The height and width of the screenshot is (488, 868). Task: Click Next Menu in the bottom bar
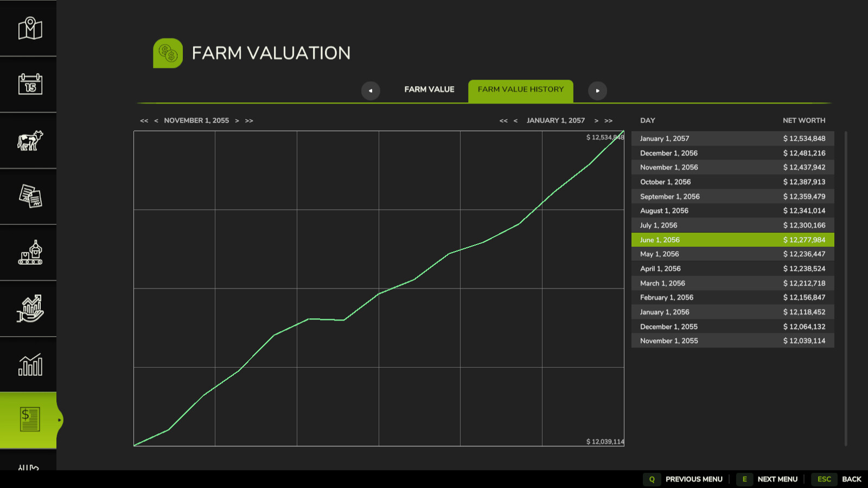pyautogui.click(x=777, y=479)
